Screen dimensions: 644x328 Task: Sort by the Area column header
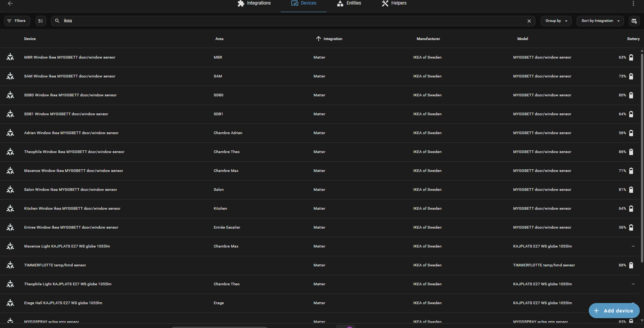[x=219, y=39]
